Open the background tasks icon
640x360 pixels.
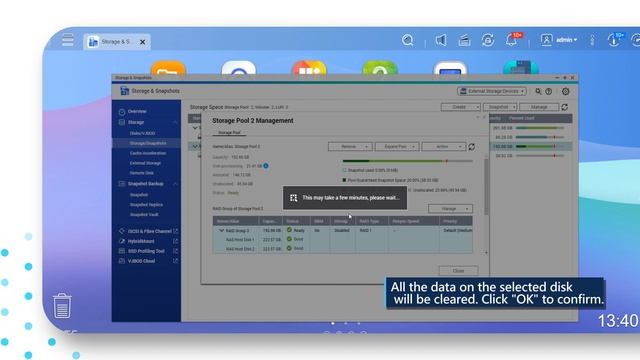pos(464,40)
